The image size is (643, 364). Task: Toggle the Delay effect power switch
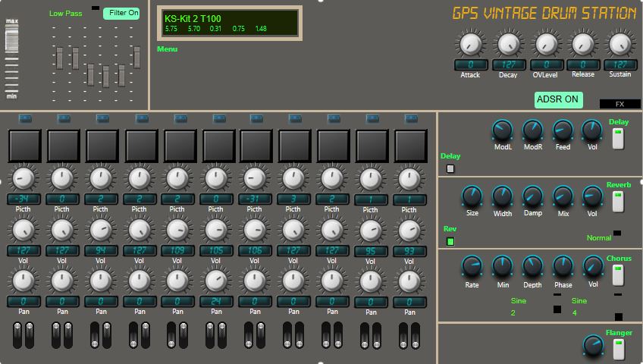pos(618,138)
